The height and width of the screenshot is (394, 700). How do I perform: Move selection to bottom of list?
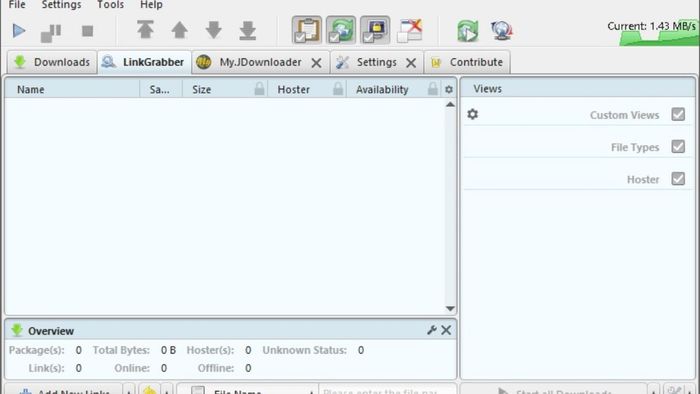[248, 30]
